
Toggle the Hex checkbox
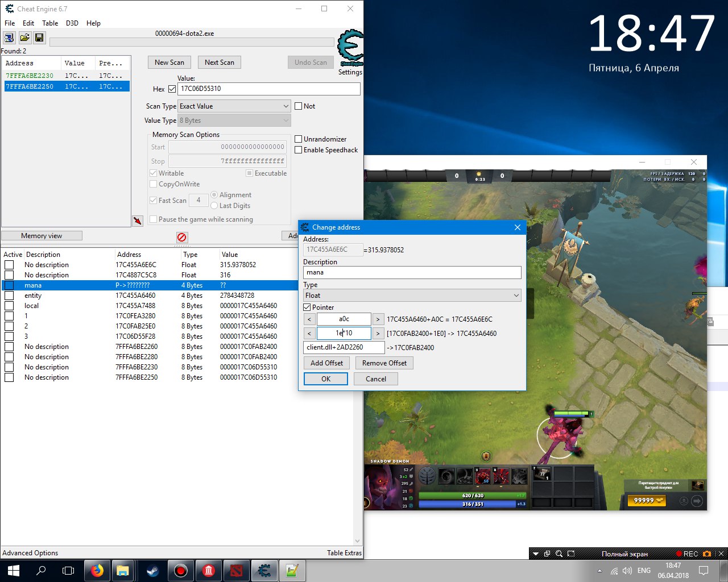tap(172, 89)
